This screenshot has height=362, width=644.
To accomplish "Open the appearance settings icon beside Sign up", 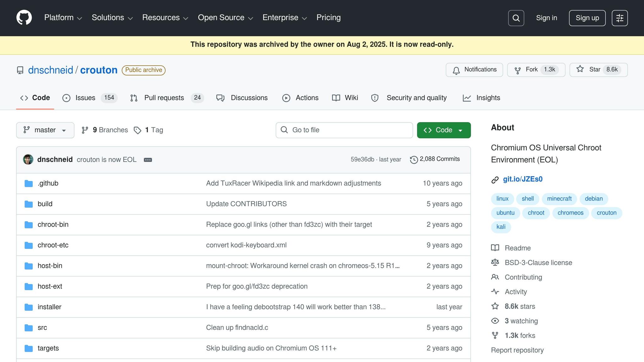I will pos(620,18).
